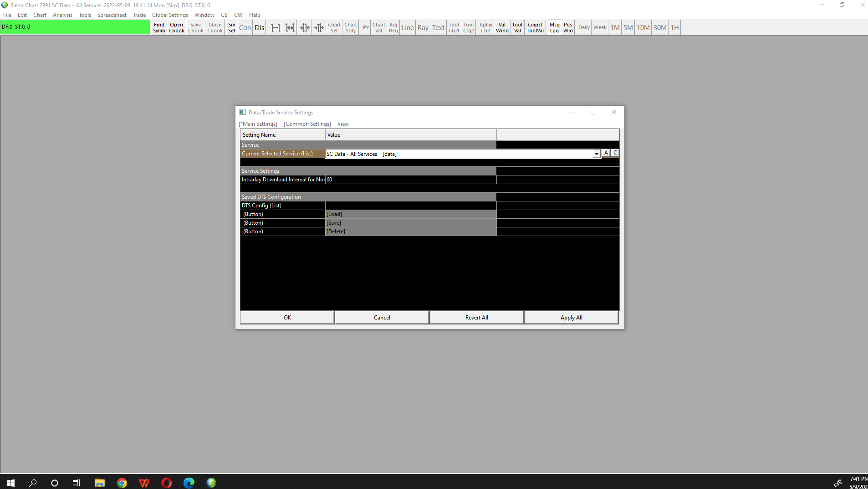The image size is (868, 489).
Task: Edit the Intraday Download Interval value 60
Action: 411,180
